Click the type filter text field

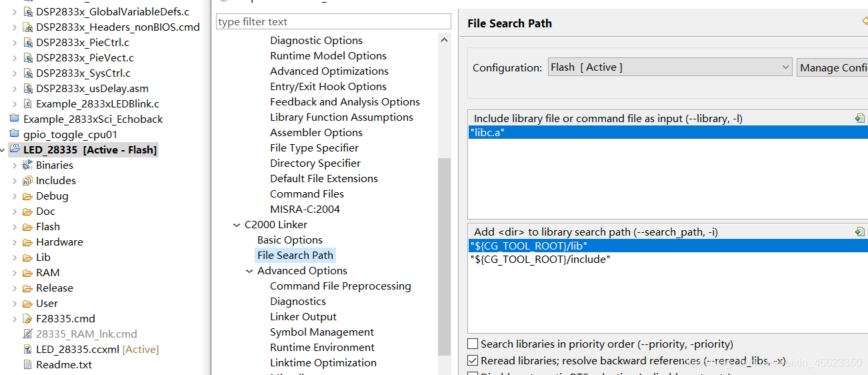333,22
